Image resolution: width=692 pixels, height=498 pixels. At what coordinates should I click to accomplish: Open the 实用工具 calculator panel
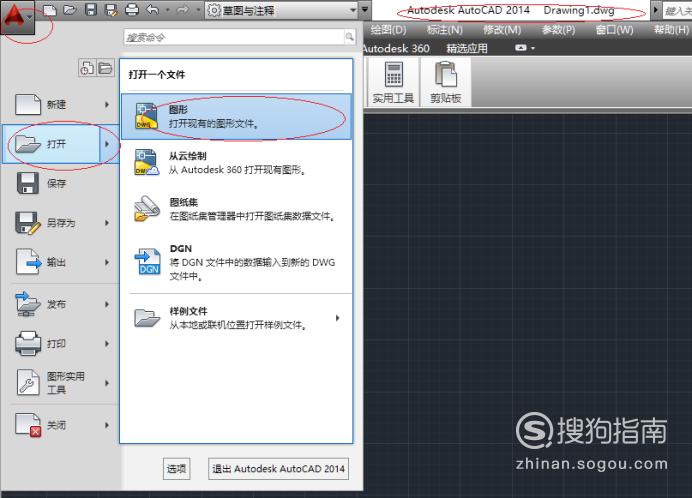pyautogui.click(x=393, y=83)
